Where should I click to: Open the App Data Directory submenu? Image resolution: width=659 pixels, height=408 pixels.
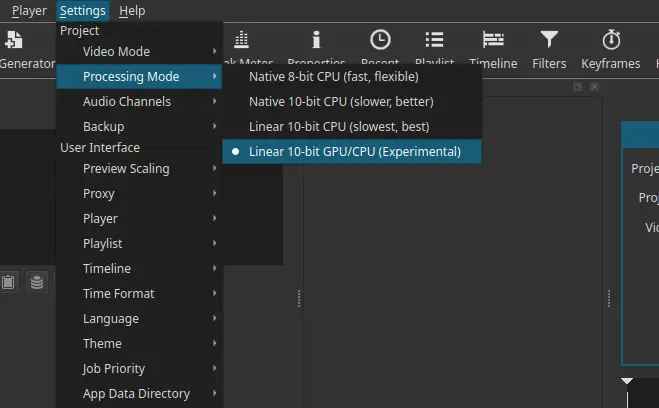(x=138, y=393)
